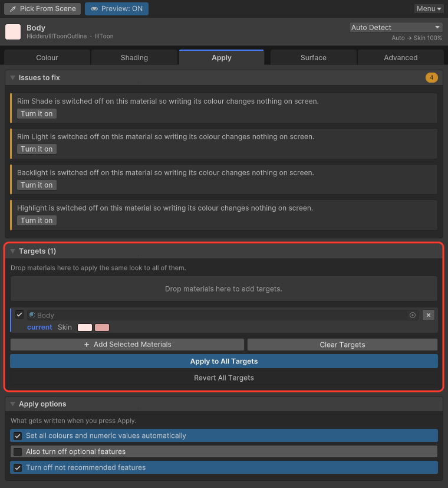The width and height of the screenshot is (448, 488).
Task: Select the Apply tab
Action: point(222,58)
